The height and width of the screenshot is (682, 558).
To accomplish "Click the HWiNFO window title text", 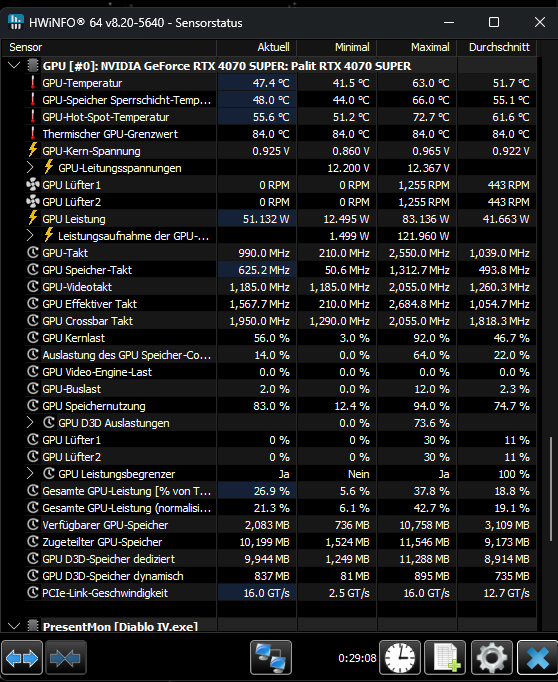I will tap(136, 23).
